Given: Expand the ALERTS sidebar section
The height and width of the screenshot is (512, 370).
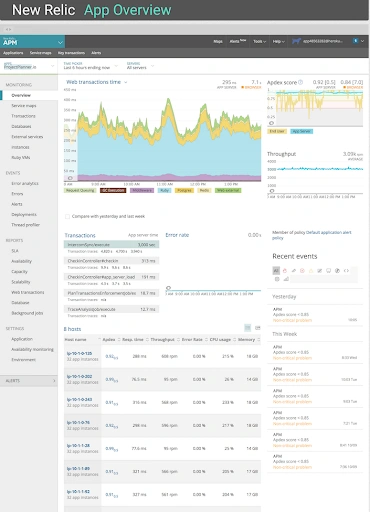Looking at the screenshot, I should click(29, 381).
